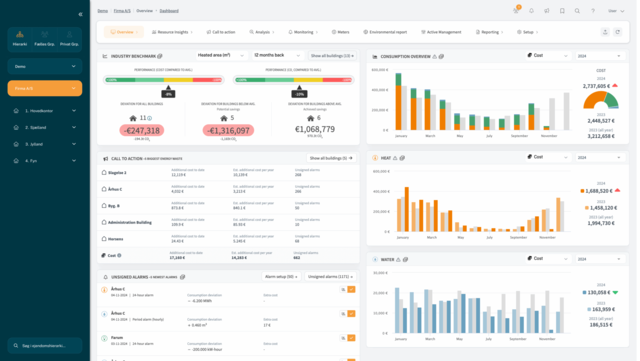Click the export/upload icon on the tab bar
The height and width of the screenshot is (361, 640).
(x=605, y=32)
